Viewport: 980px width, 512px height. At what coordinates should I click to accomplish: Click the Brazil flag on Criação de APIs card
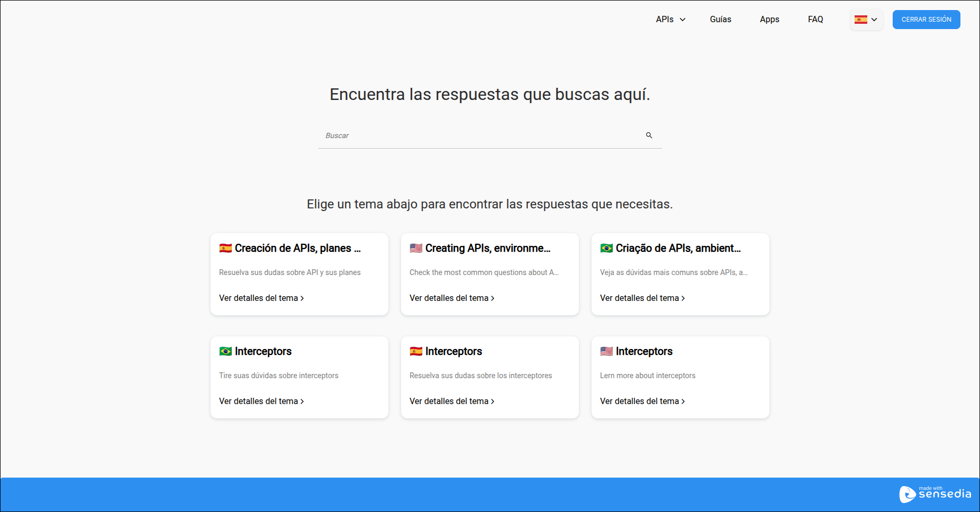coord(606,248)
